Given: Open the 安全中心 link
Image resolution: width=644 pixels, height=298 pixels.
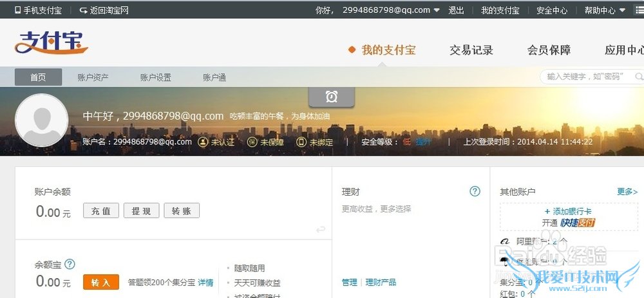Looking at the screenshot, I should (x=552, y=10).
